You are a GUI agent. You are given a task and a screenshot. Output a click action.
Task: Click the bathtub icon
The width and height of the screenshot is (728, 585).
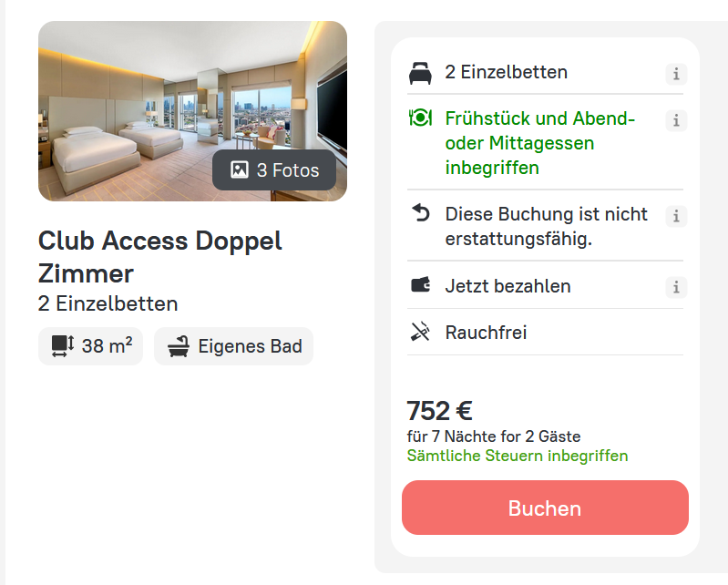[179, 346]
